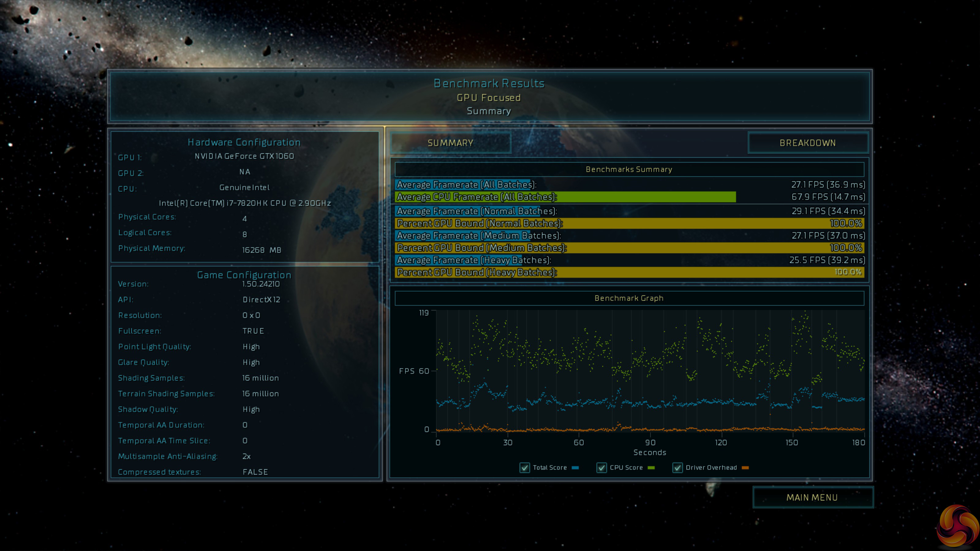This screenshot has width=980, height=551.
Task: Click the DirectX 12 API value
Action: tap(261, 300)
